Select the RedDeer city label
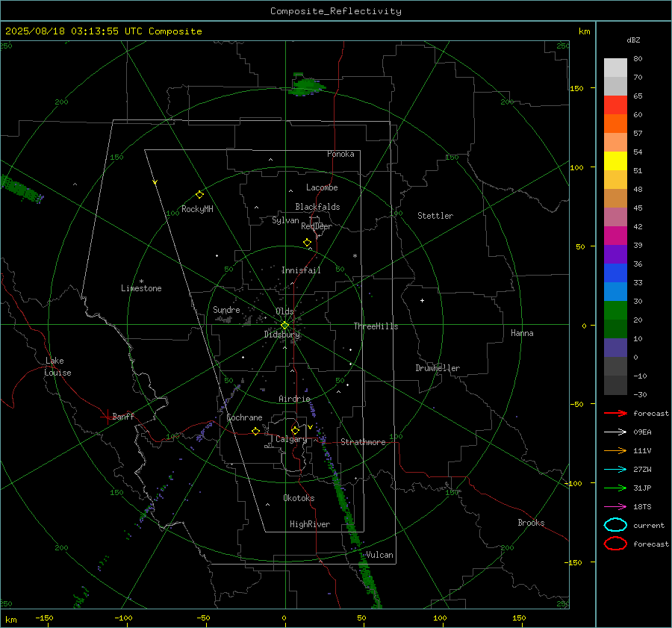The height and width of the screenshot is (628, 672). (x=317, y=226)
